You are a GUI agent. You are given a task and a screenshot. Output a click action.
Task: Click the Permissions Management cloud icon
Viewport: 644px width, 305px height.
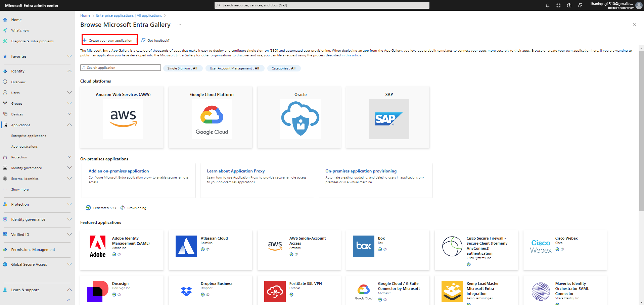click(x=5, y=250)
